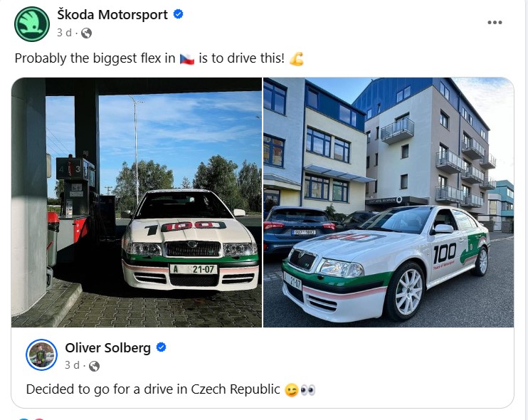Click the globe icon under Oliver Solberg
528x420 pixels.
(94, 366)
